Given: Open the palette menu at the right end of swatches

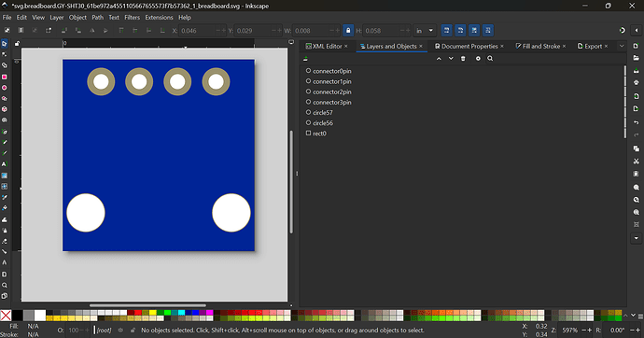Looking at the screenshot, I should pos(640,316).
